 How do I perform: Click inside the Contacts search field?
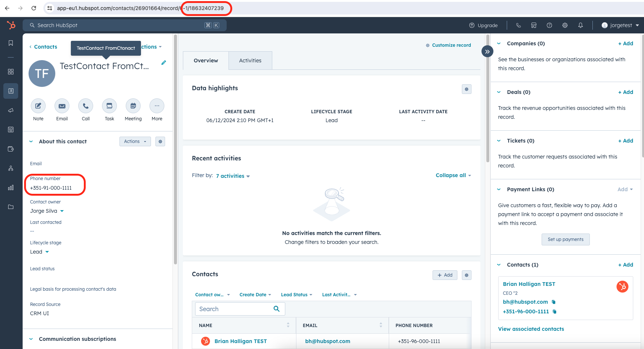(x=234, y=309)
